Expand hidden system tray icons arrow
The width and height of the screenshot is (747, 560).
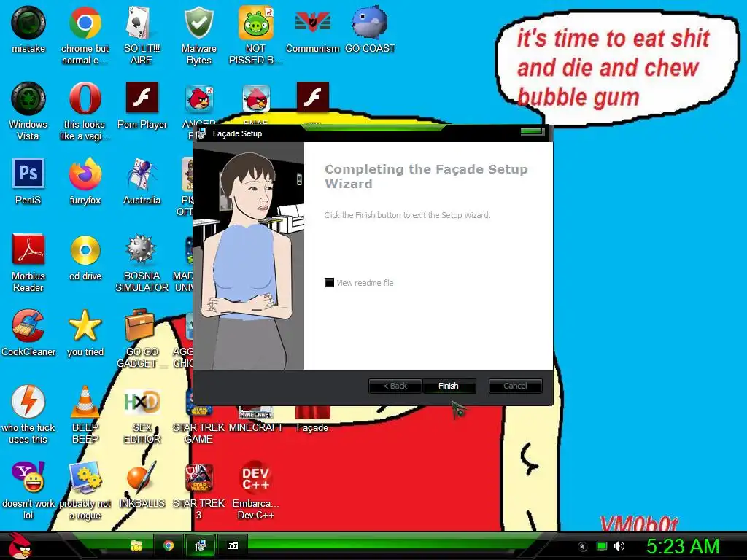click(583, 547)
